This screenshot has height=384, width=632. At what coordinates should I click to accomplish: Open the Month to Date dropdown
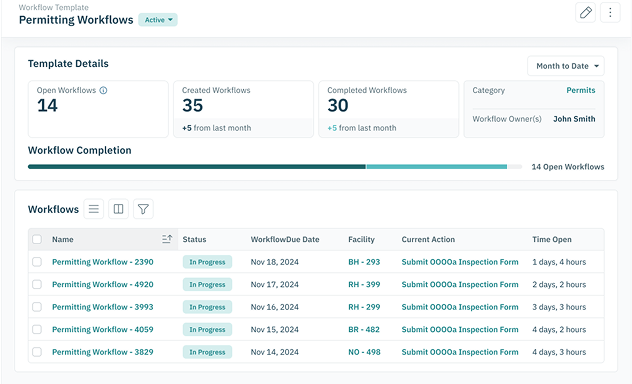565,66
